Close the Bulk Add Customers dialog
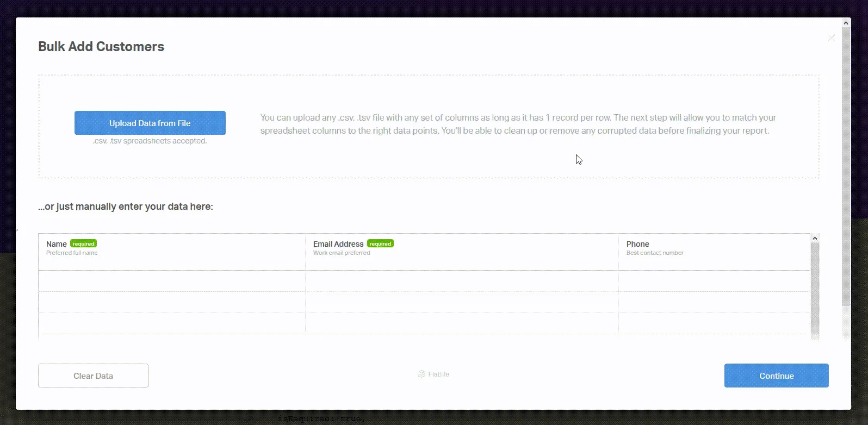Image resolution: width=868 pixels, height=425 pixels. pos(831,38)
